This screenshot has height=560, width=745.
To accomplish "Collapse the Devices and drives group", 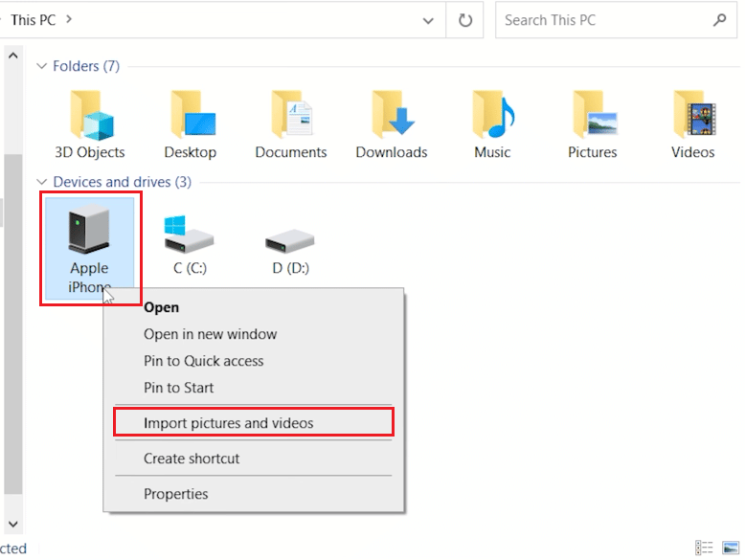I will pyautogui.click(x=42, y=182).
